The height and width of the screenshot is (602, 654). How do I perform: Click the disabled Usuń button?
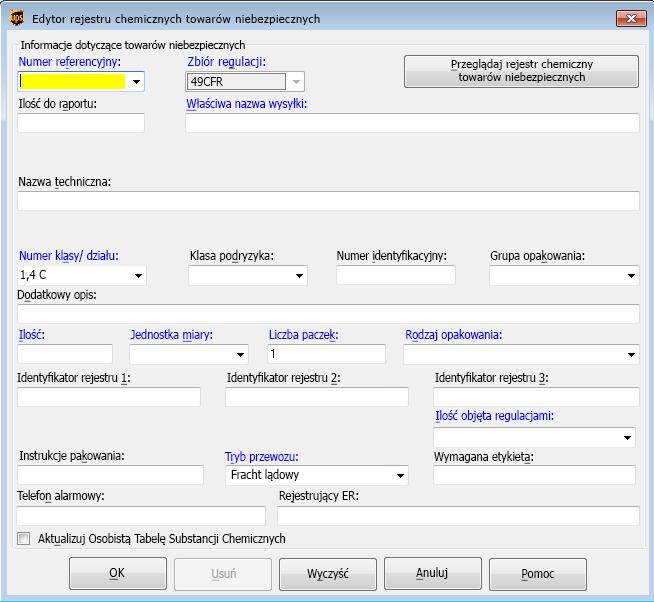point(223,574)
